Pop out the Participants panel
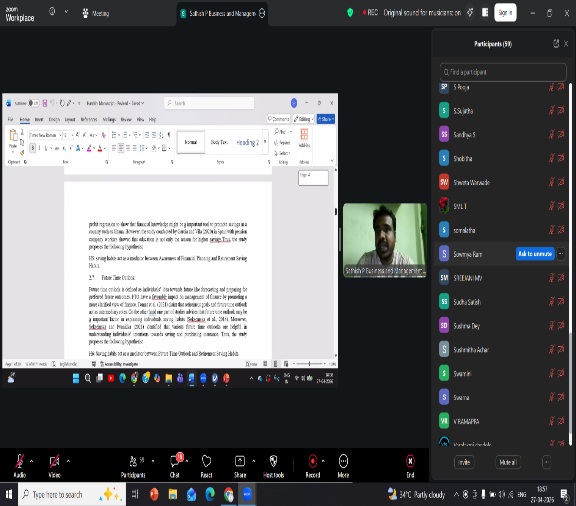This screenshot has height=506, width=576. click(x=556, y=44)
